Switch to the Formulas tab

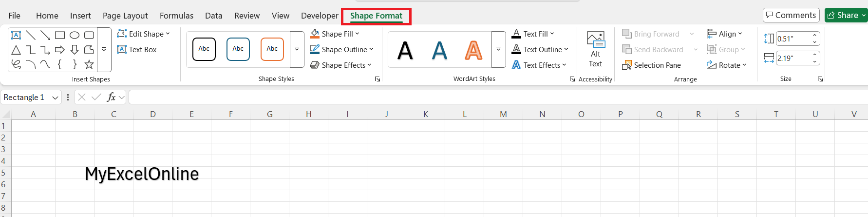[176, 16]
